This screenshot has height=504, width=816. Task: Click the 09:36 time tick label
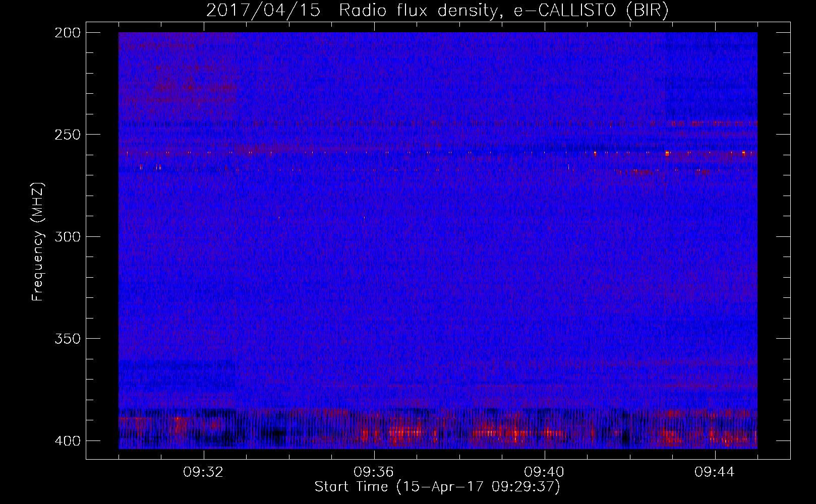373,472
